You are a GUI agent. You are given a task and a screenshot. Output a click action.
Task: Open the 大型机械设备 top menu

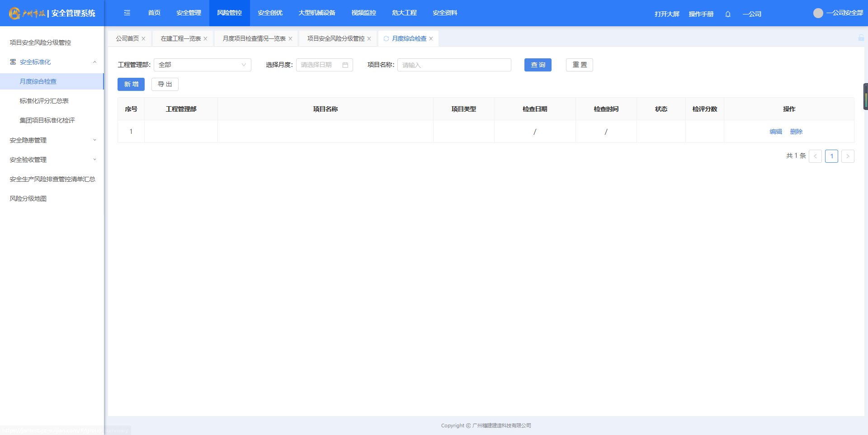316,13
